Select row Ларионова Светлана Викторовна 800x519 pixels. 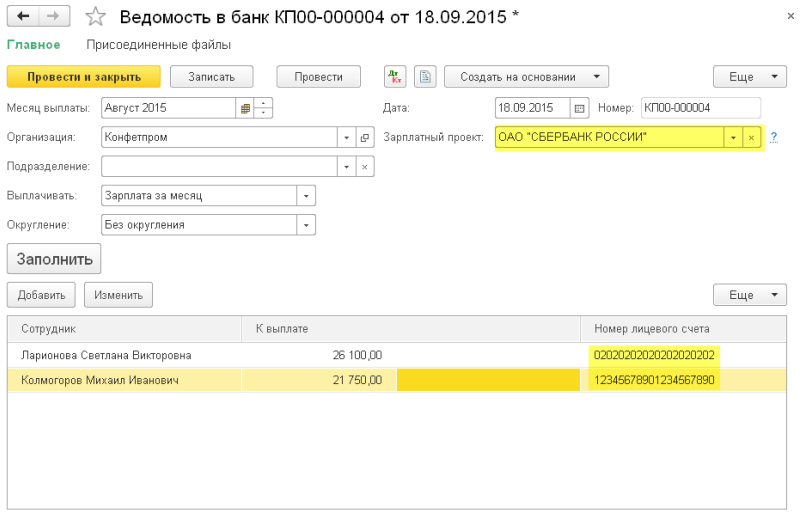pyautogui.click(x=397, y=355)
